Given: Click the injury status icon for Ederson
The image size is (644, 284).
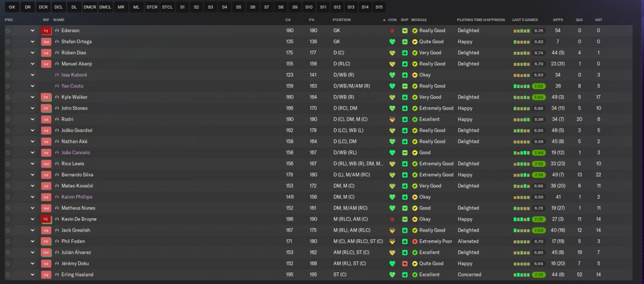Looking at the screenshot, I should 46,31.
